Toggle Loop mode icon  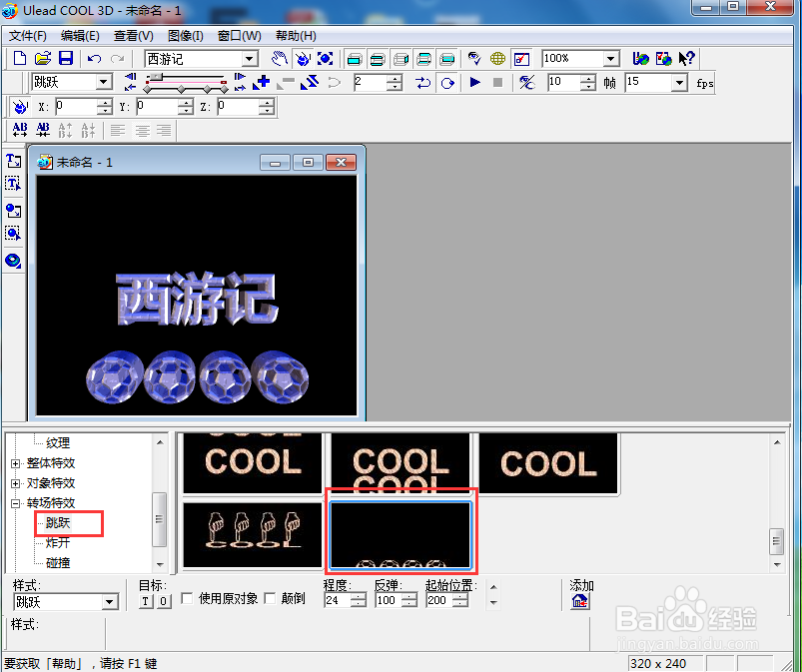click(x=447, y=82)
